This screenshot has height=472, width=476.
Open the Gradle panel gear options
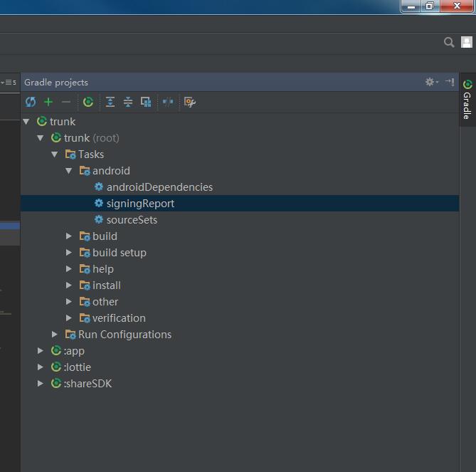tap(430, 82)
